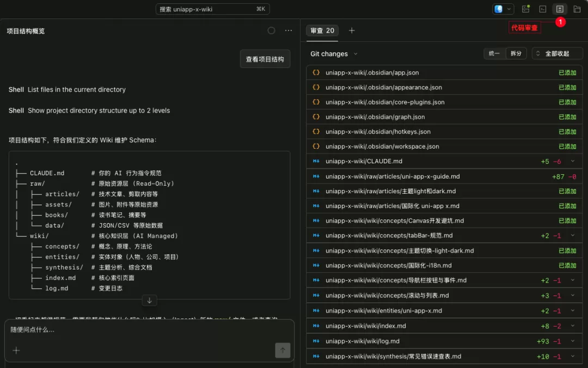Click markdown icon of 滚动与列表.md row

coord(316,296)
